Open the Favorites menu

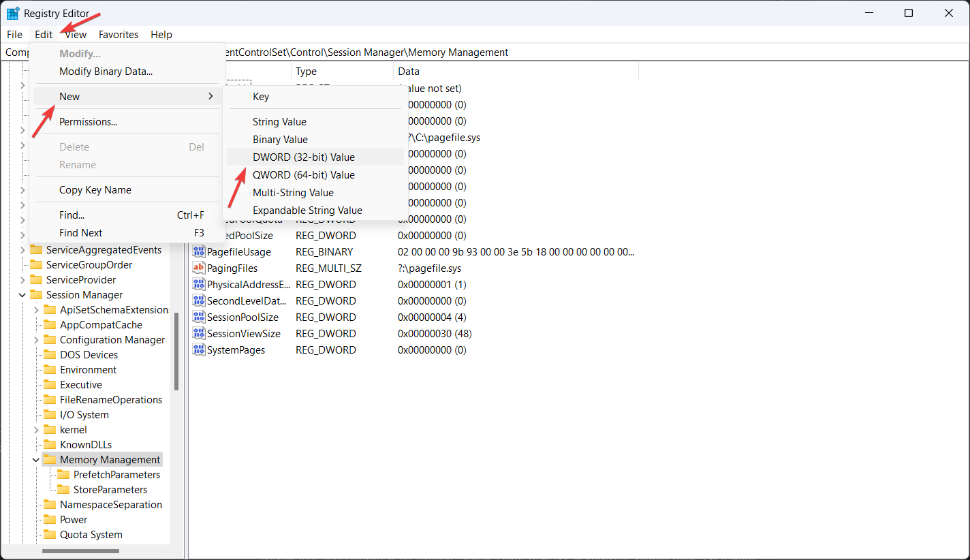click(x=119, y=34)
